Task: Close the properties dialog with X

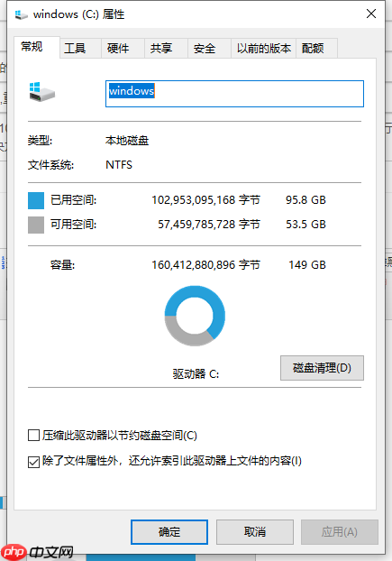Action: point(371,14)
